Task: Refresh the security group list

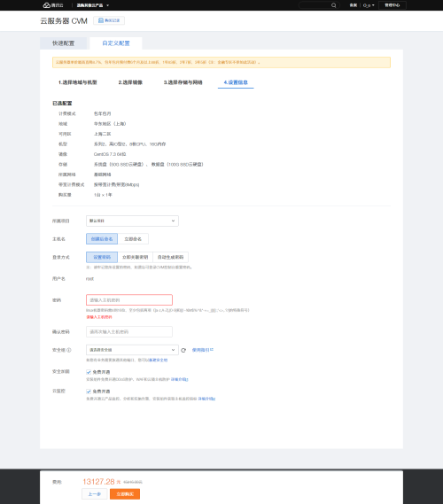Action: coord(183,350)
